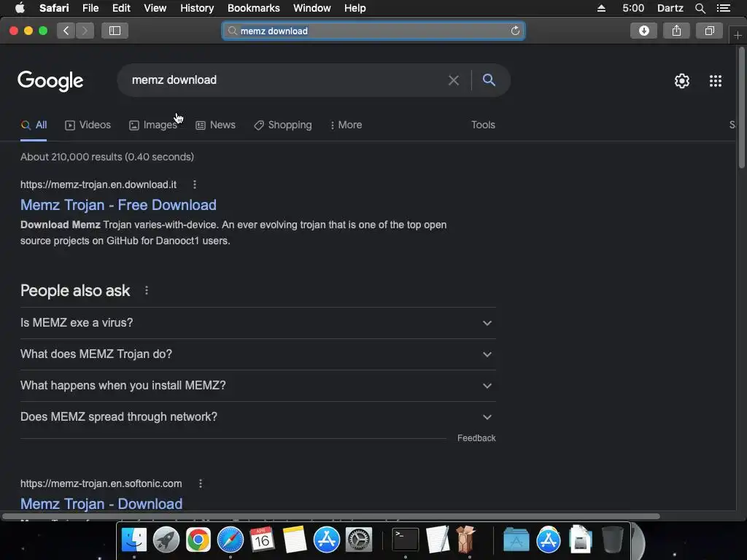Open Terminal from the Dock
Viewport: 747px width, 560px height.
click(406, 540)
